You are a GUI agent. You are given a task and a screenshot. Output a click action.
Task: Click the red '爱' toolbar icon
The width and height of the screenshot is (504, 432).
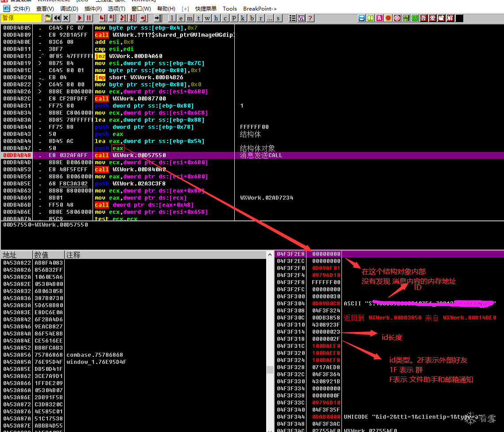tap(433, 18)
